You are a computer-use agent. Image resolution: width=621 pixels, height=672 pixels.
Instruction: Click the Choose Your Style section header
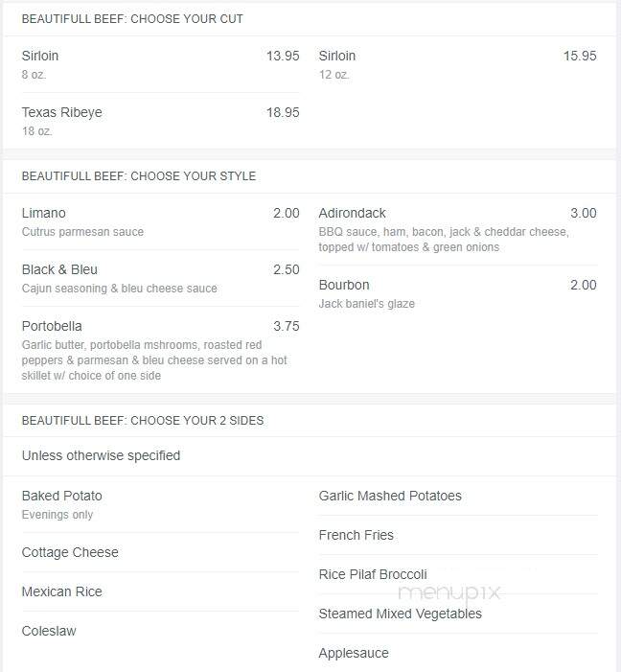139,176
